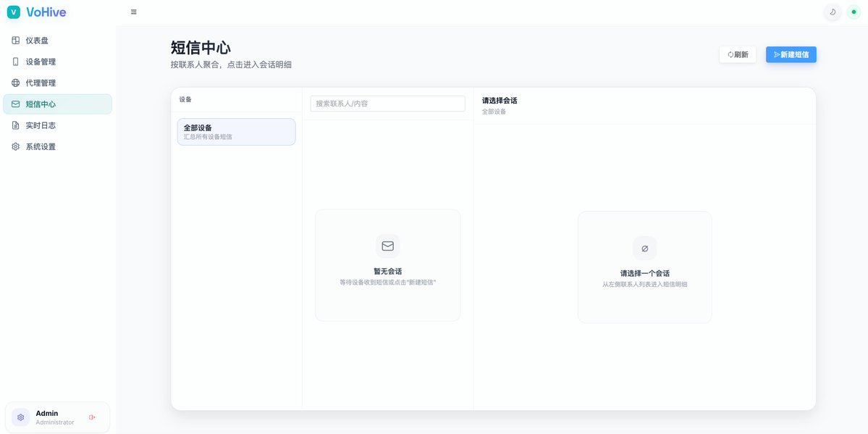
Task: Click the 汇总所有设备短信 description
Action: [x=208, y=137]
